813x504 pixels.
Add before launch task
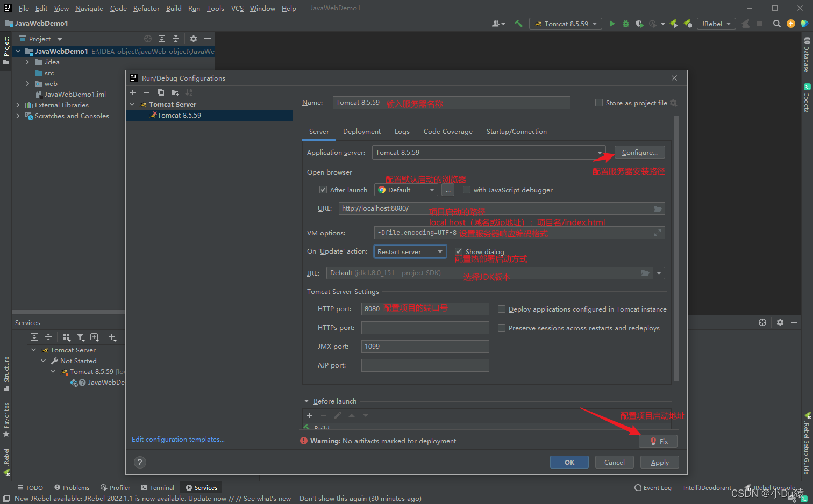[310, 415]
